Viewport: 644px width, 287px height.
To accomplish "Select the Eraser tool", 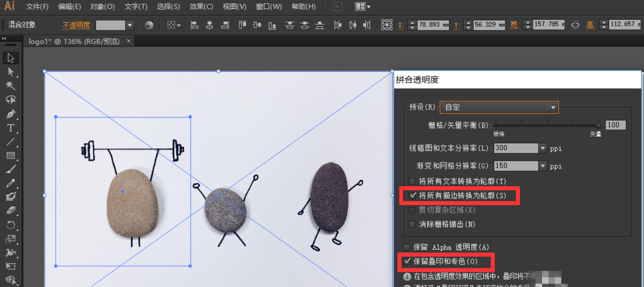I will [11, 211].
